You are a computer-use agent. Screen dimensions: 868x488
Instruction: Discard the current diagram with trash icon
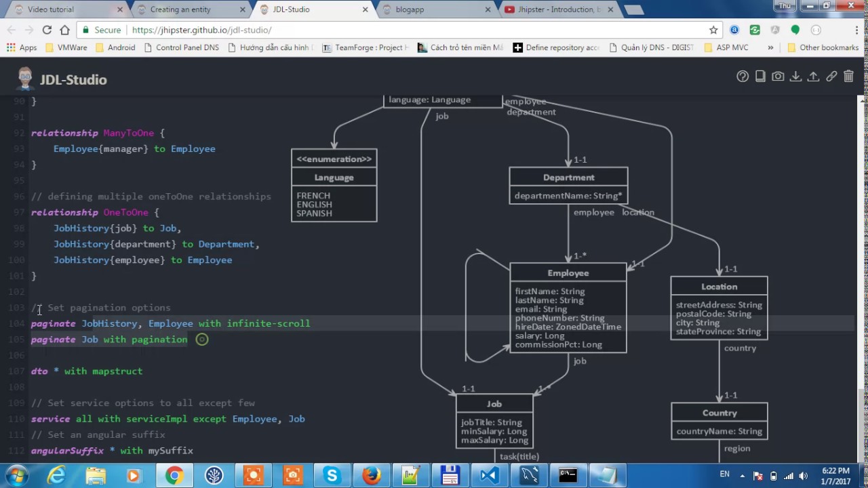pos(848,77)
